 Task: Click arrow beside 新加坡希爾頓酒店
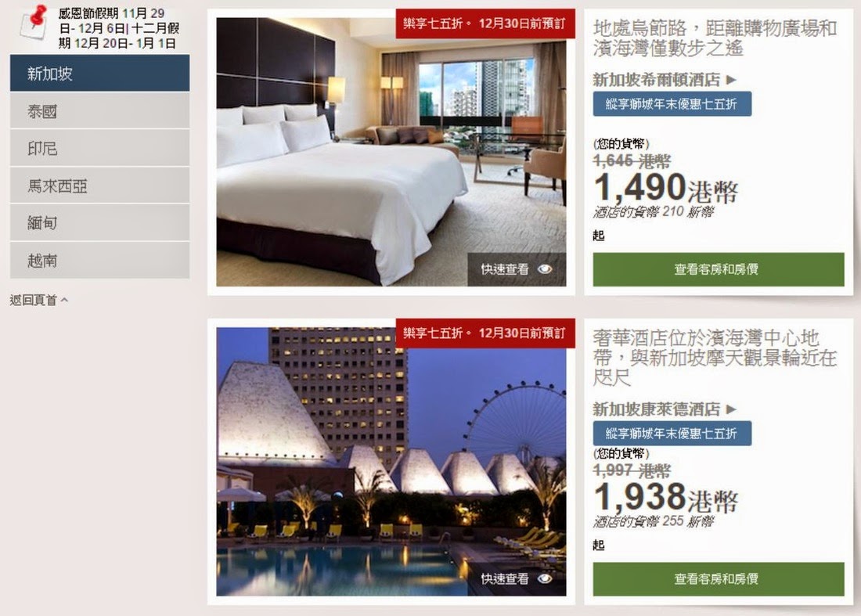[731, 80]
